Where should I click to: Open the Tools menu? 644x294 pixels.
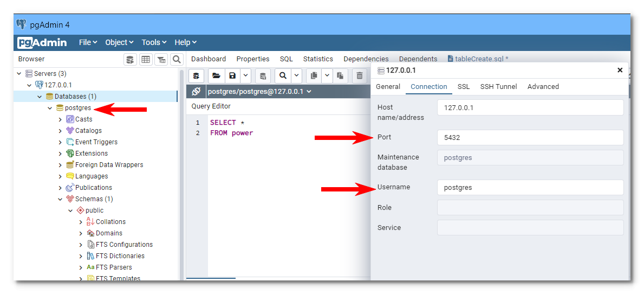click(x=154, y=42)
